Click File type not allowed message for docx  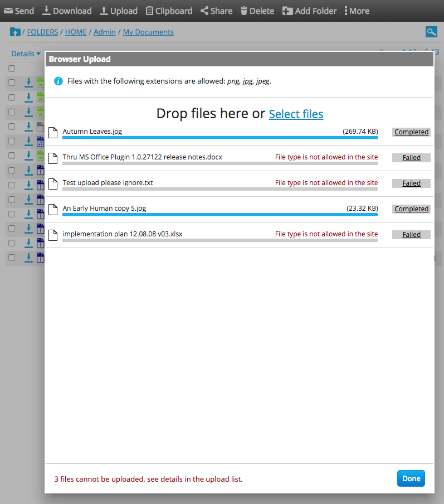326,157
